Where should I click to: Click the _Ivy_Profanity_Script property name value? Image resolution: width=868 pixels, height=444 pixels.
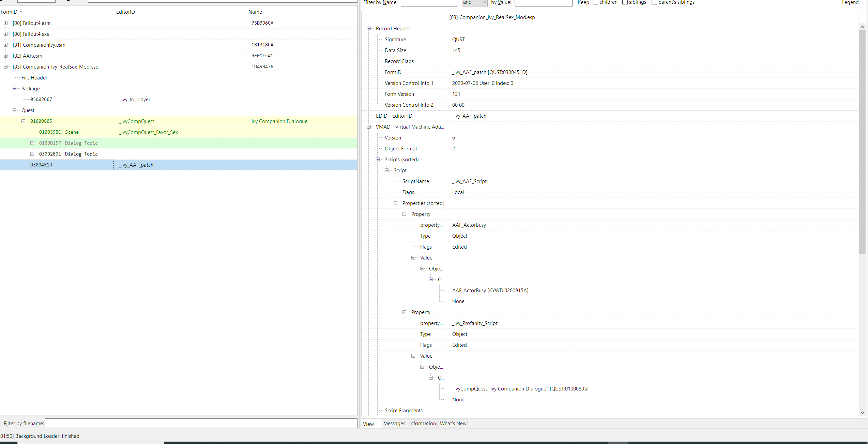pos(475,323)
